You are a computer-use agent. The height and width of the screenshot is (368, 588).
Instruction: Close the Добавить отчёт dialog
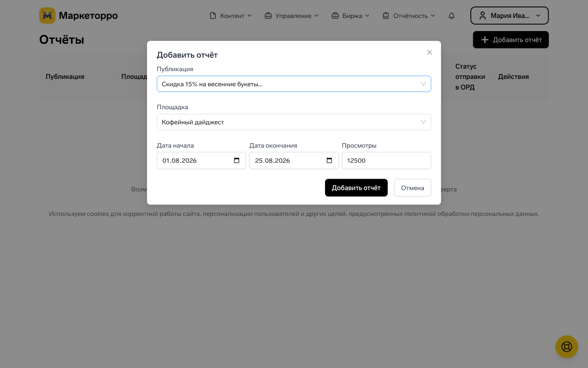(430, 52)
